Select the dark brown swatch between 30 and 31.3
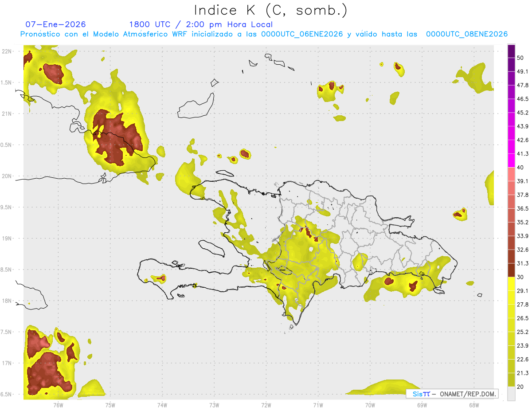Viewport: 532px width, 411px height. pos(511,270)
